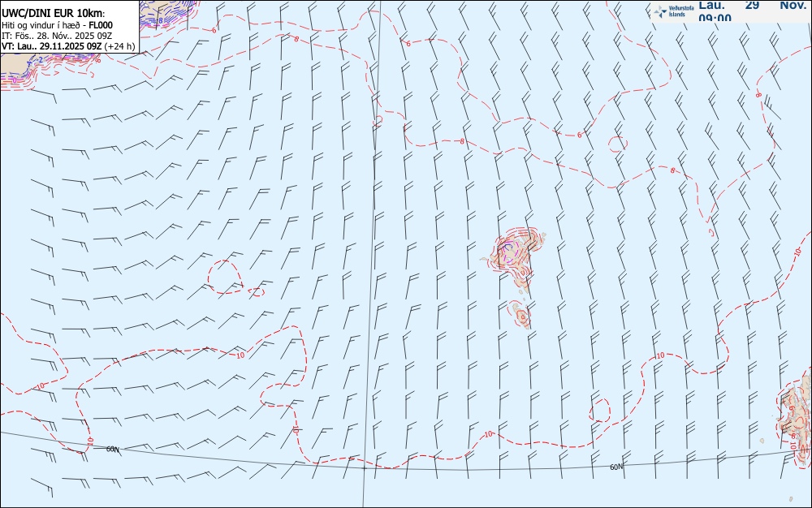Click the blue '8' label right of legend
Viewport: 812px width, 508px height.
[160, 20]
